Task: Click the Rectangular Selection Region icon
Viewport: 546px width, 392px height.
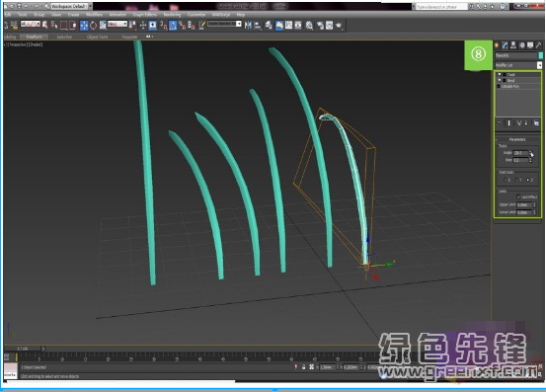Action: click(64, 25)
